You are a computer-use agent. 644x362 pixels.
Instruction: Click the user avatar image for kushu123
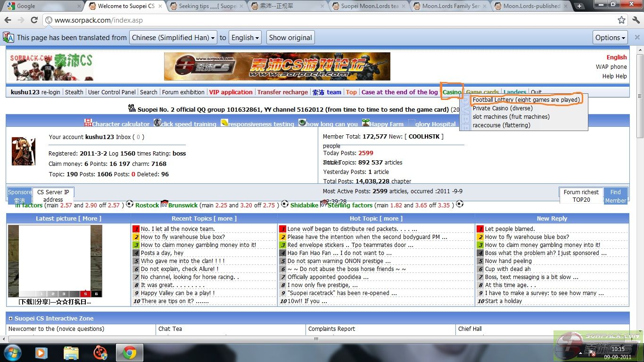[x=23, y=151]
